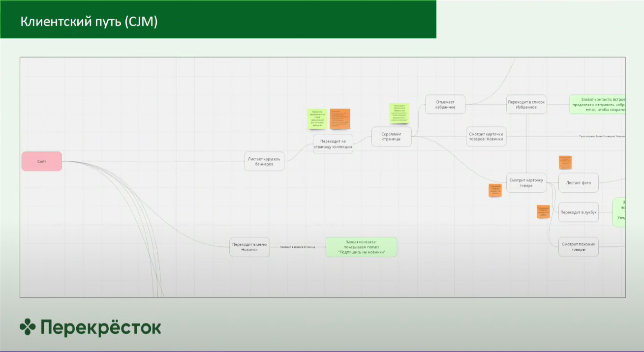Click orange sticky left of "Переходит в лукбук"
The height and width of the screenshot is (352, 644).
point(543,212)
